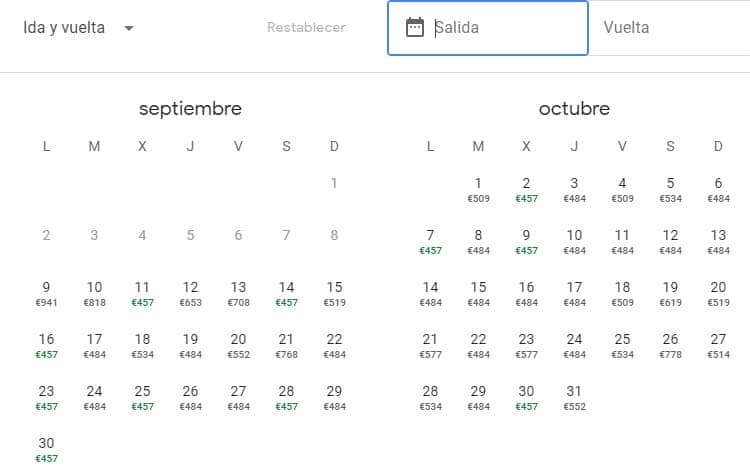The height and width of the screenshot is (473, 750).
Task: Choose October 30 priced €457
Action: [526, 397]
